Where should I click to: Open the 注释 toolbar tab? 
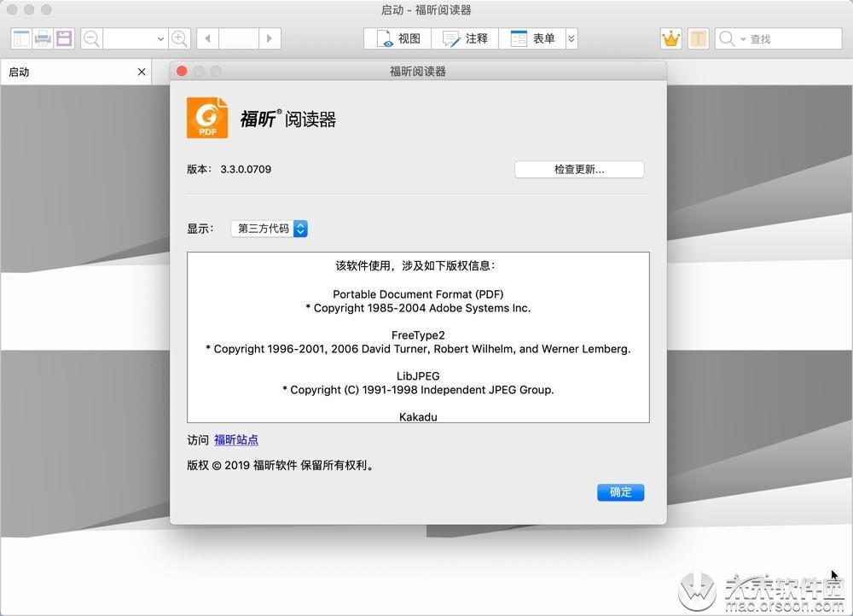pyautogui.click(x=465, y=38)
